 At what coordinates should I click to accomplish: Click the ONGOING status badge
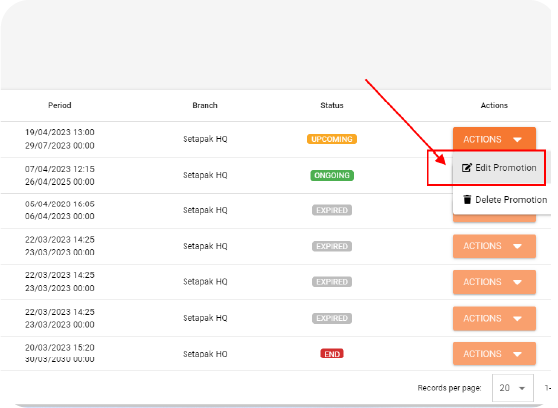tap(332, 175)
